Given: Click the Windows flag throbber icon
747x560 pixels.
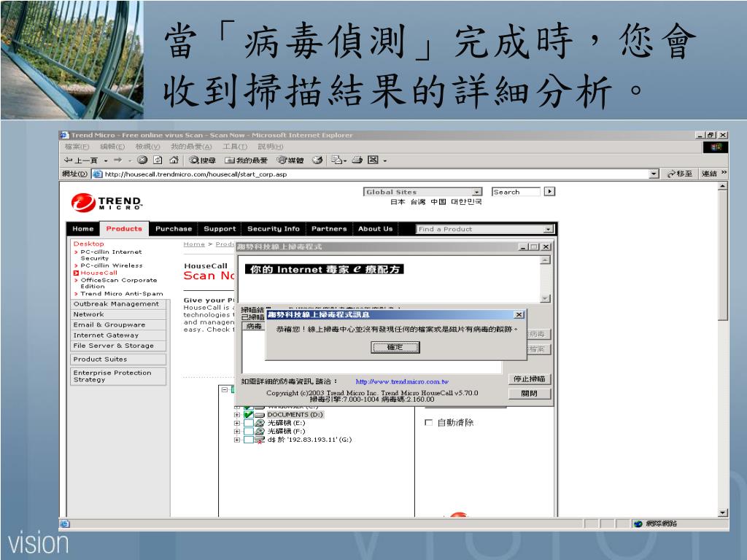Looking at the screenshot, I should coord(716,147).
